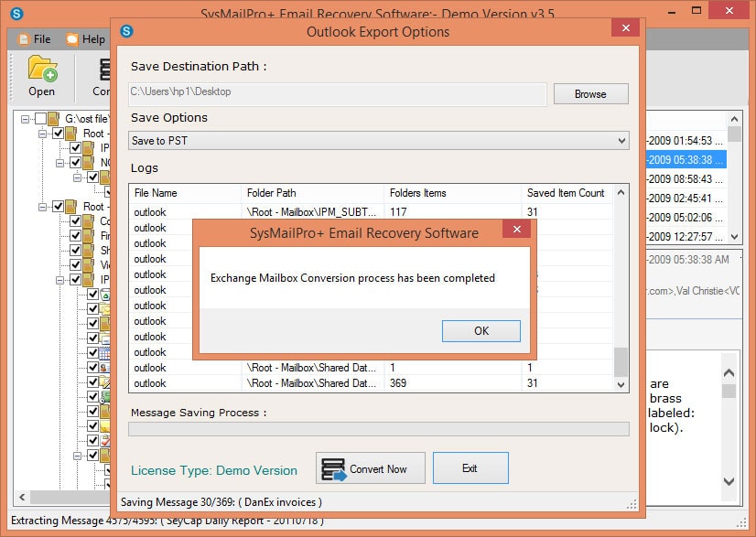756x537 pixels.
Task: Uncheck the Co folder checkbox in the tree
Action: click(x=75, y=220)
